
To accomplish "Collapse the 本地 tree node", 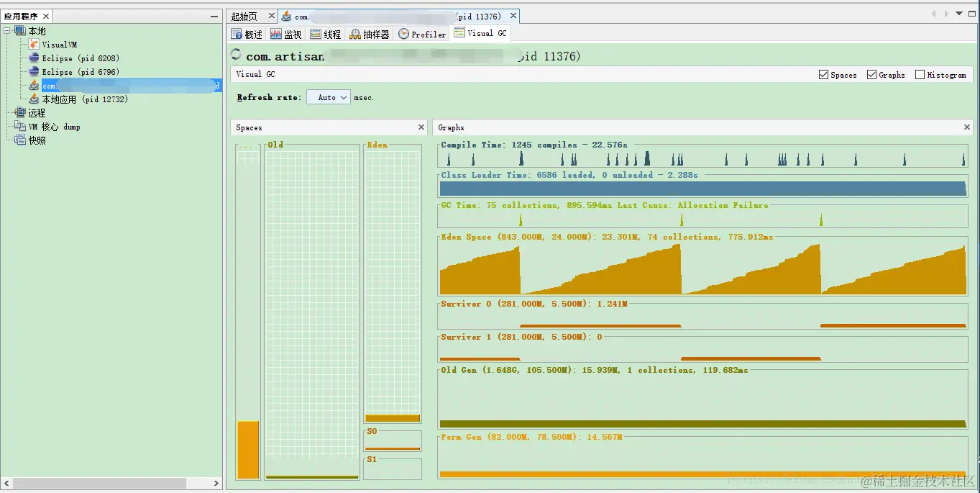I will tap(7, 31).
